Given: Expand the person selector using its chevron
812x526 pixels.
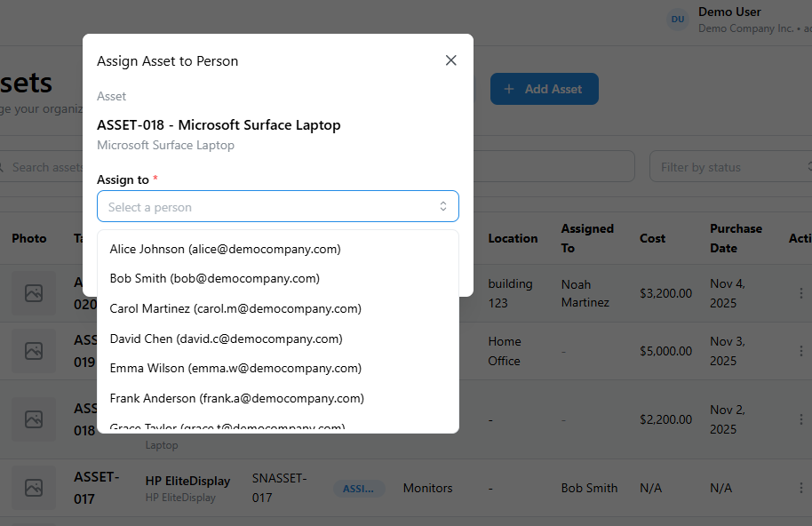Looking at the screenshot, I should [442, 205].
